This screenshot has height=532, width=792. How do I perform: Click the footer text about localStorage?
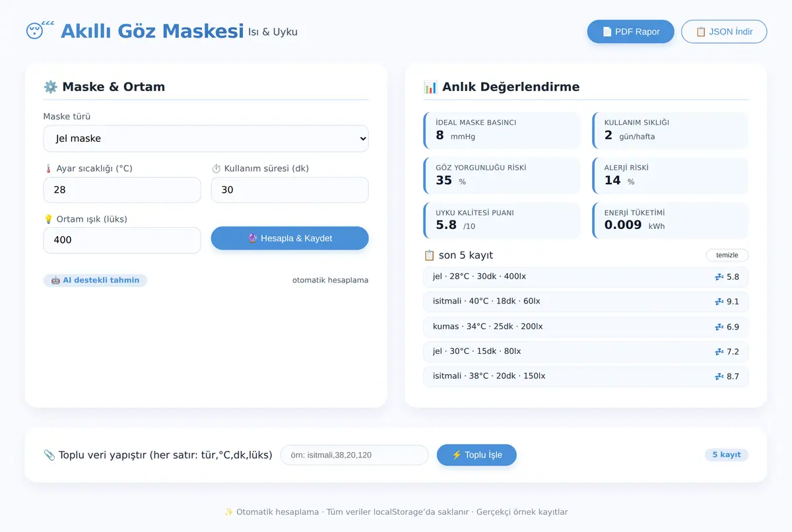tap(396, 512)
